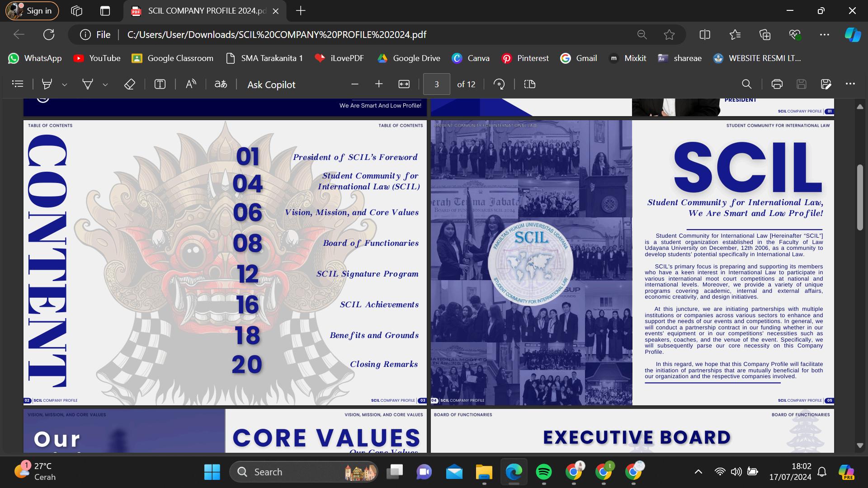Click the Add text tool icon
This screenshot has width=868, height=488.
click(160, 84)
